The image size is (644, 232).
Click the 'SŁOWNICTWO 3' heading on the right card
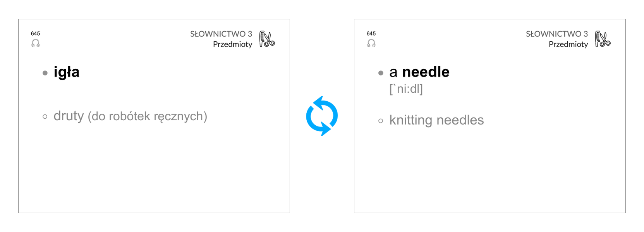click(557, 34)
